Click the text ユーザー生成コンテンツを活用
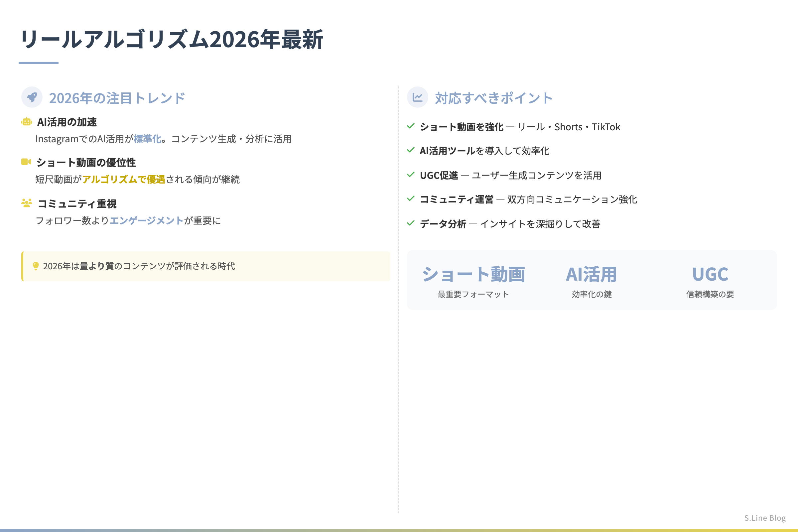 click(x=537, y=176)
